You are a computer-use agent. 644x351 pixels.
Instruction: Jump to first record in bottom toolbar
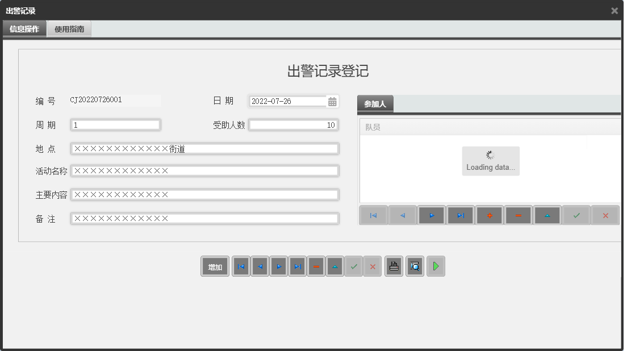coord(241,267)
